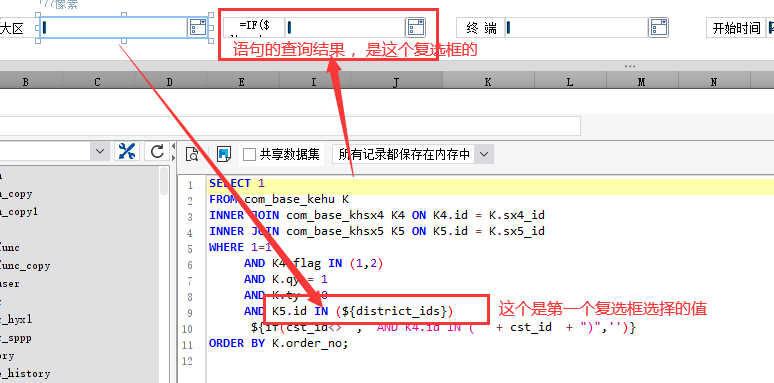
Task: Expand the dropdown above the table list
Action: pyautogui.click(x=100, y=151)
